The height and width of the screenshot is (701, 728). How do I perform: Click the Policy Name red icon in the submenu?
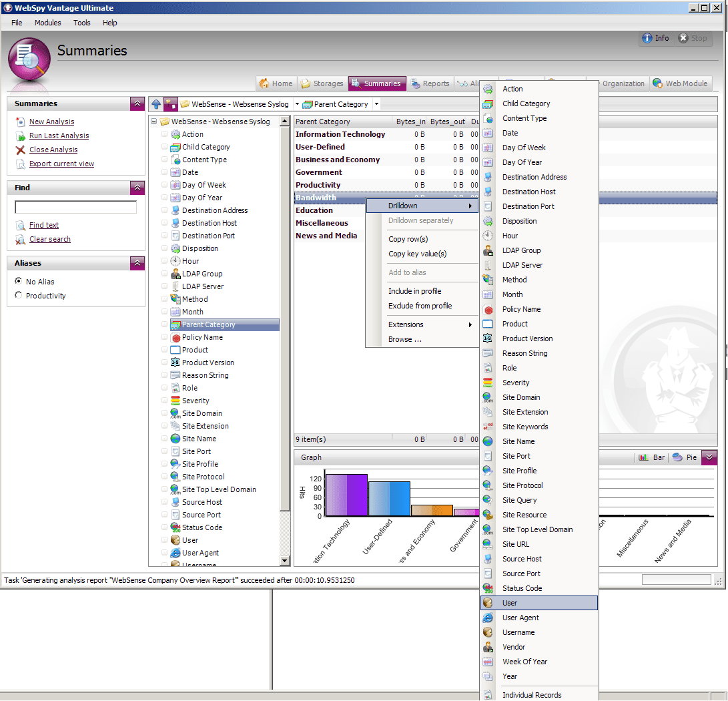pyautogui.click(x=488, y=309)
